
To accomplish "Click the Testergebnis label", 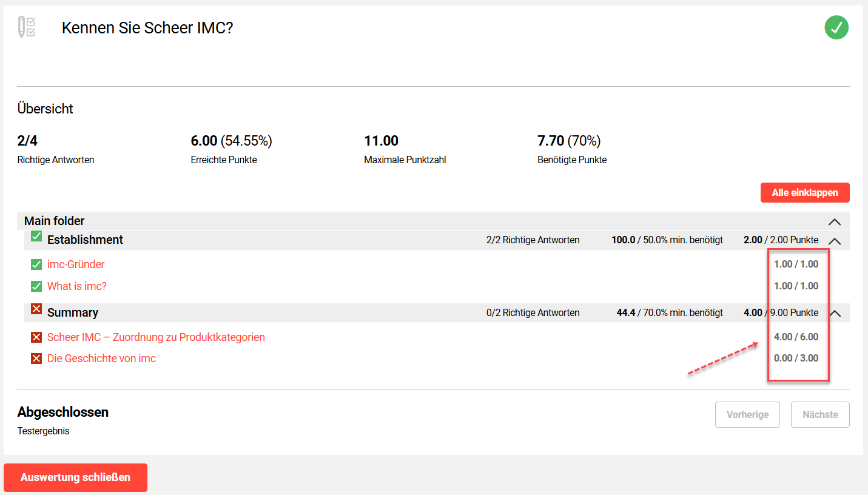I will pyautogui.click(x=44, y=431).
